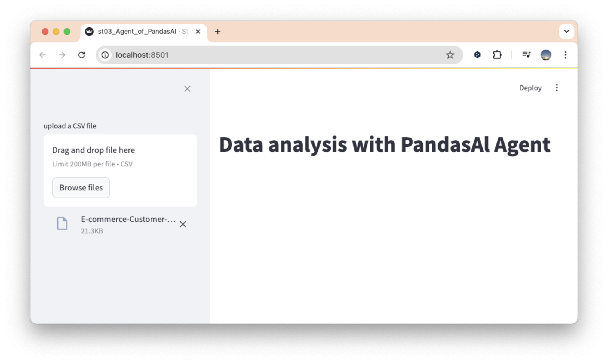Collapse the Streamlit sidebar with X icon

click(187, 89)
